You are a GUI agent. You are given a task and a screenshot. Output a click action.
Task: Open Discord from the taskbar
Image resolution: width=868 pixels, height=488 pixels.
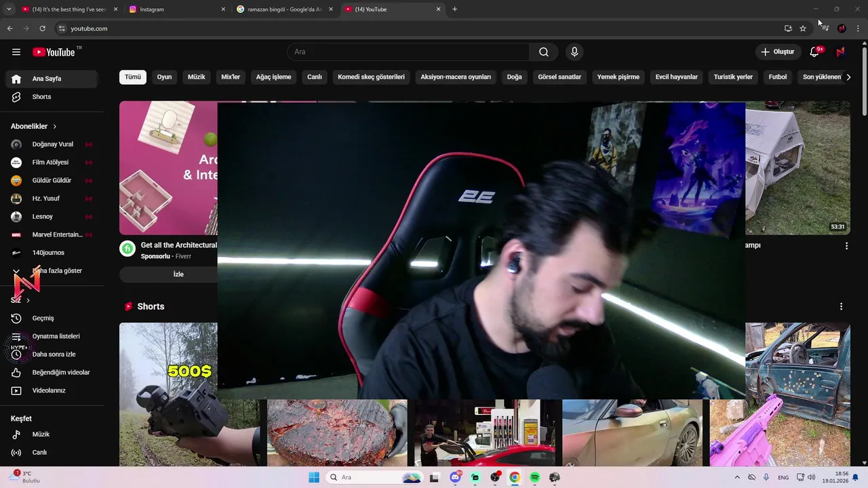coord(455,477)
